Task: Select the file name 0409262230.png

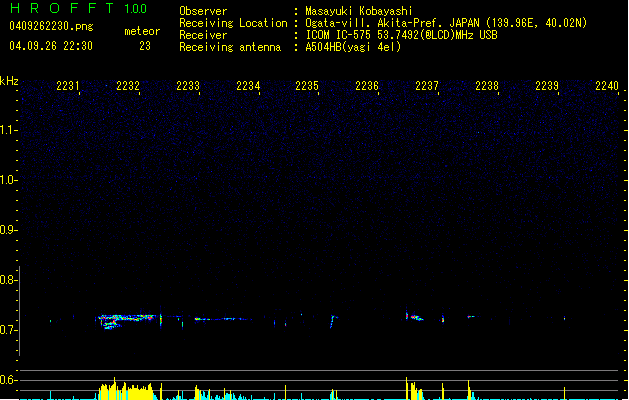Action: pos(51,26)
